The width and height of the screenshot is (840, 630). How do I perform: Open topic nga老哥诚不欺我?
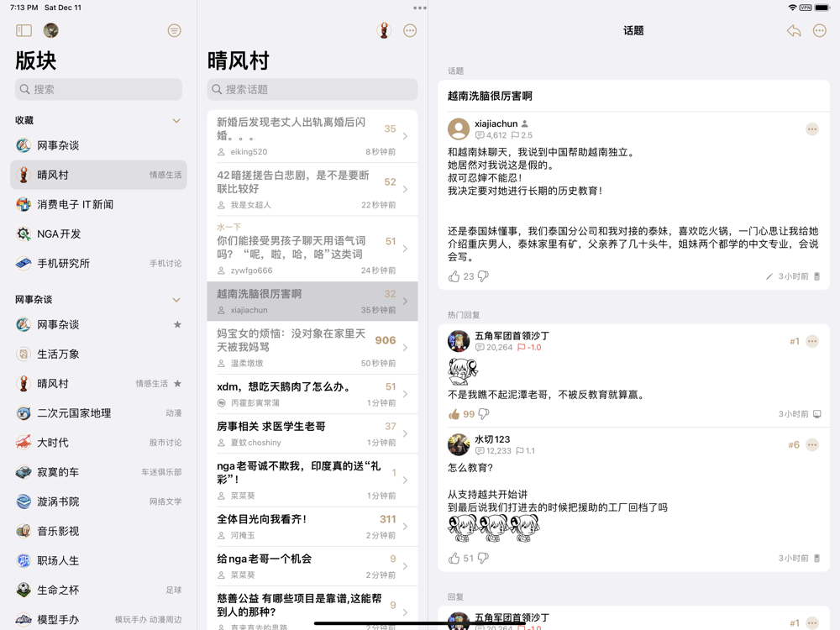click(312, 480)
